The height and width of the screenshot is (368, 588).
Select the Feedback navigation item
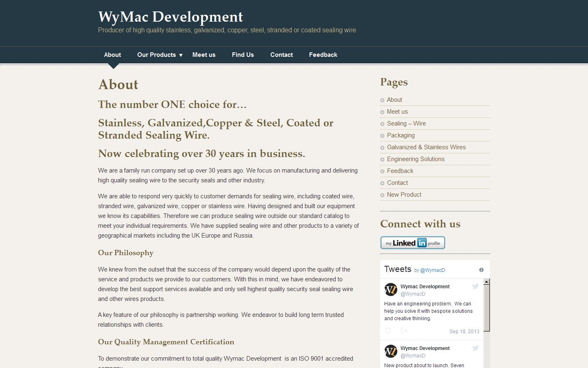click(323, 55)
